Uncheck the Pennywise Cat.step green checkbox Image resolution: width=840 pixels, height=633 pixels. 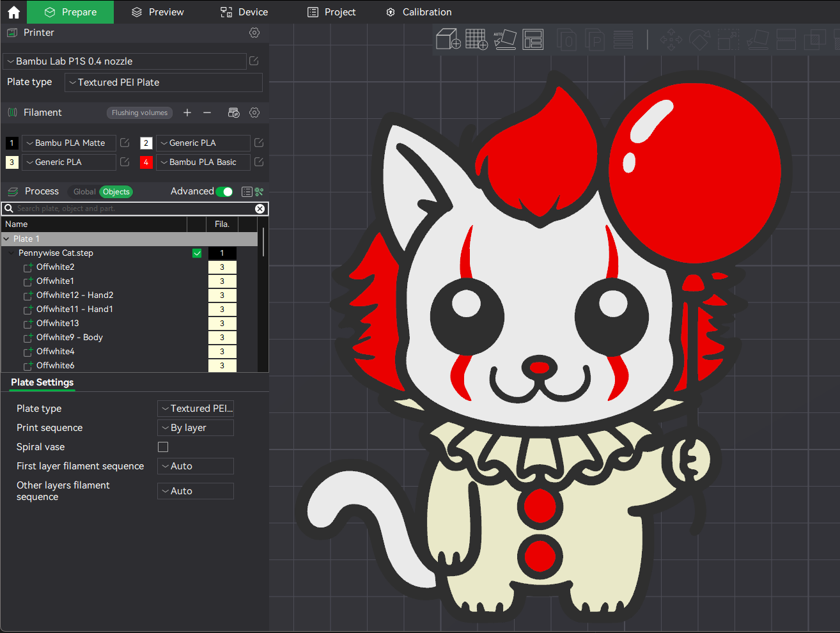pos(197,253)
